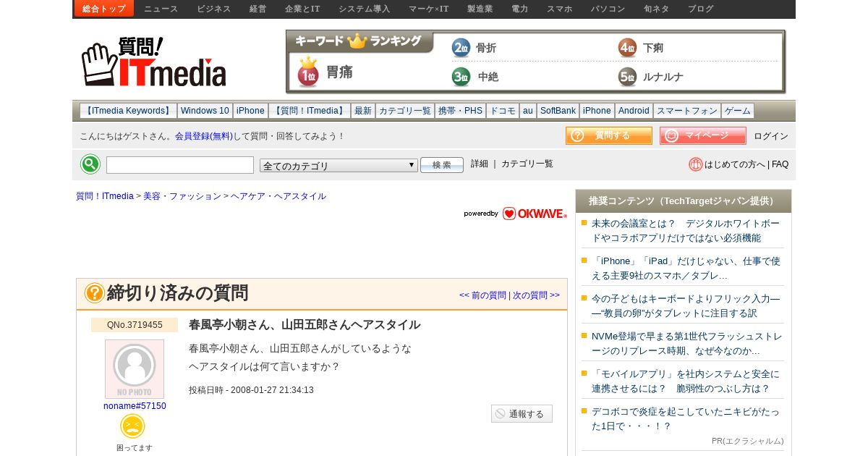This screenshot has height=456, width=868.
Task: Click the 中絶 ranking keyword
Action: click(488, 77)
